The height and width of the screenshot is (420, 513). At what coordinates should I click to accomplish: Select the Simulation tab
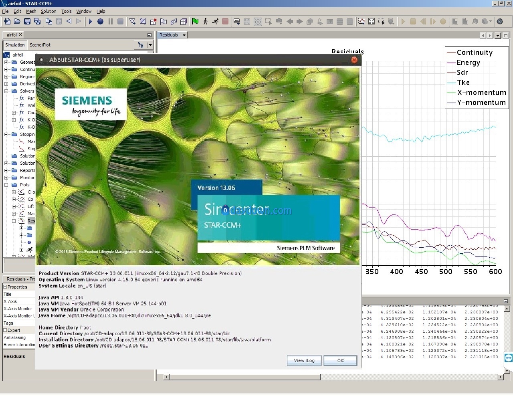[x=15, y=45]
